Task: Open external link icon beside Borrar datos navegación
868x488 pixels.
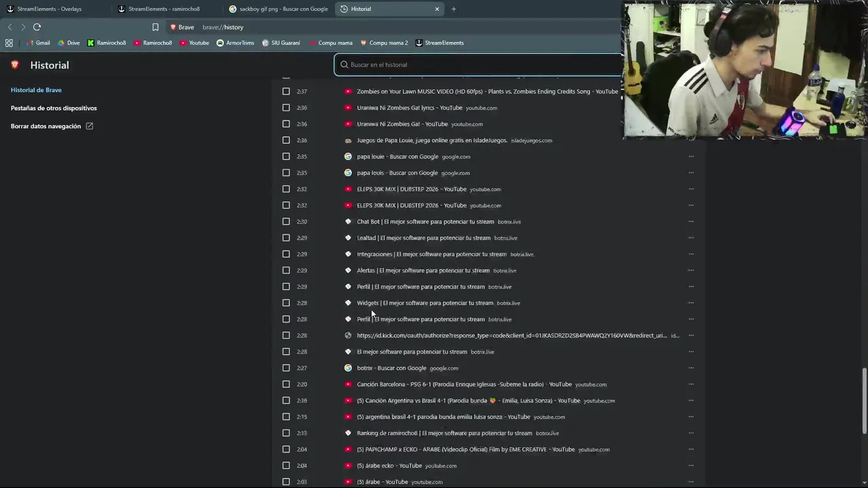Action: (90, 126)
